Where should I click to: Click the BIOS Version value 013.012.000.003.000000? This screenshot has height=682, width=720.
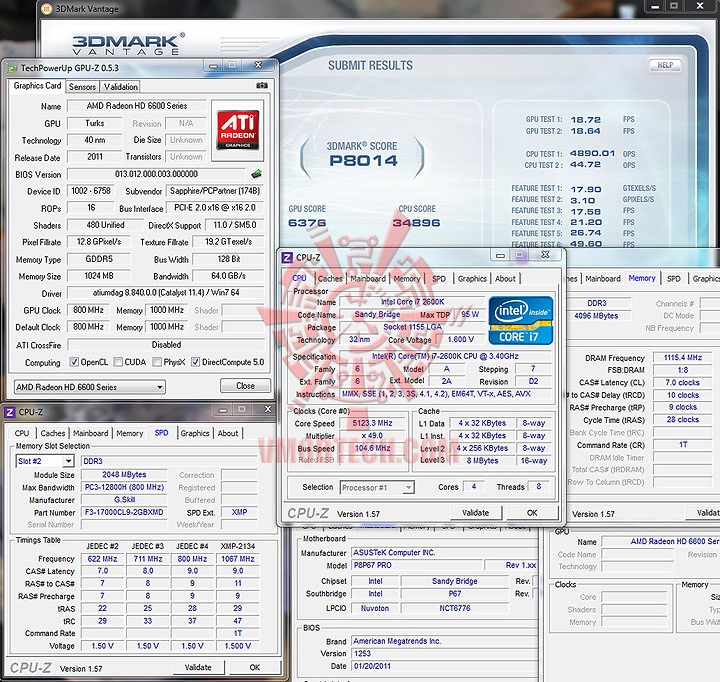pos(156,174)
